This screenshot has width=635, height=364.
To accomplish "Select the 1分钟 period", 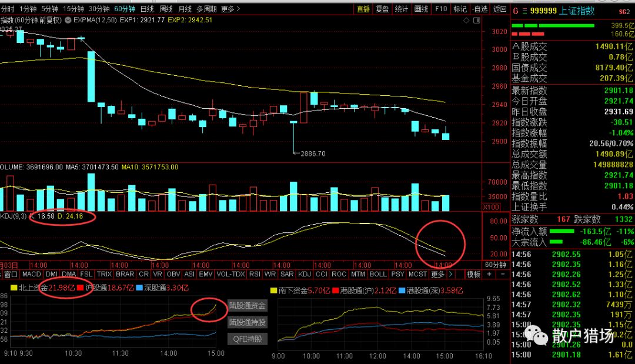I will (x=28, y=9).
